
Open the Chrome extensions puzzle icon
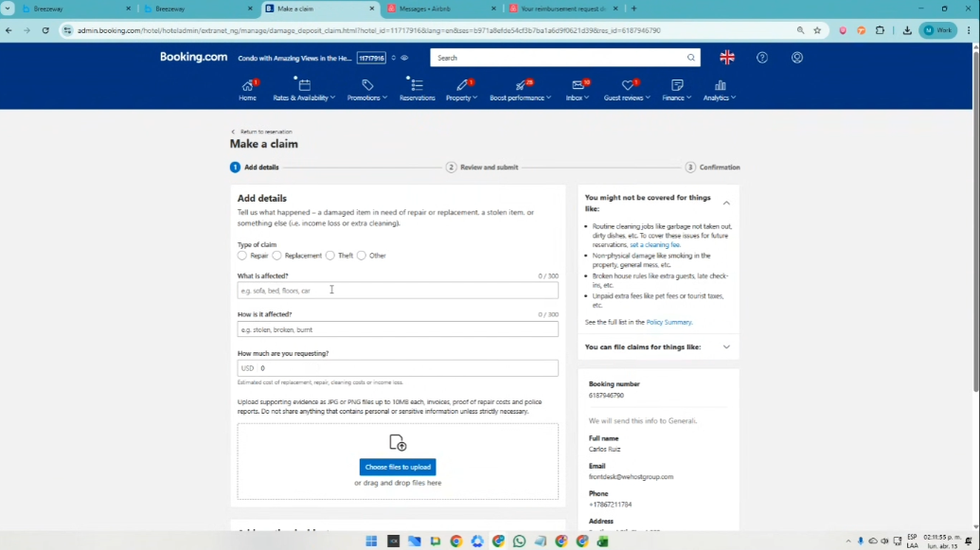pyautogui.click(x=880, y=30)
